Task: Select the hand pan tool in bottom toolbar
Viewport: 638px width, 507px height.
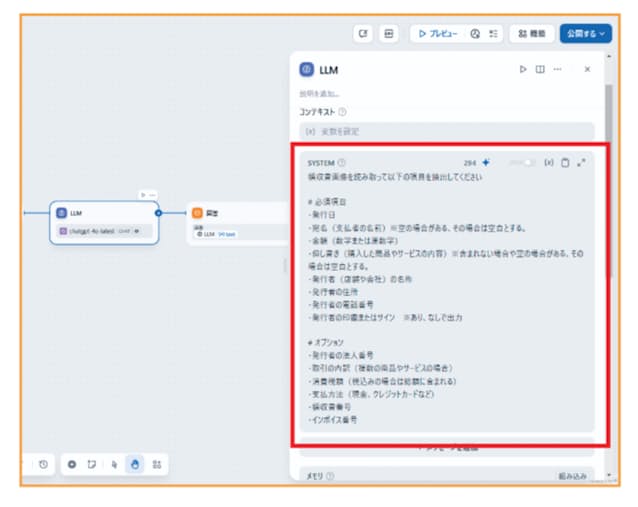Action: 134,464
